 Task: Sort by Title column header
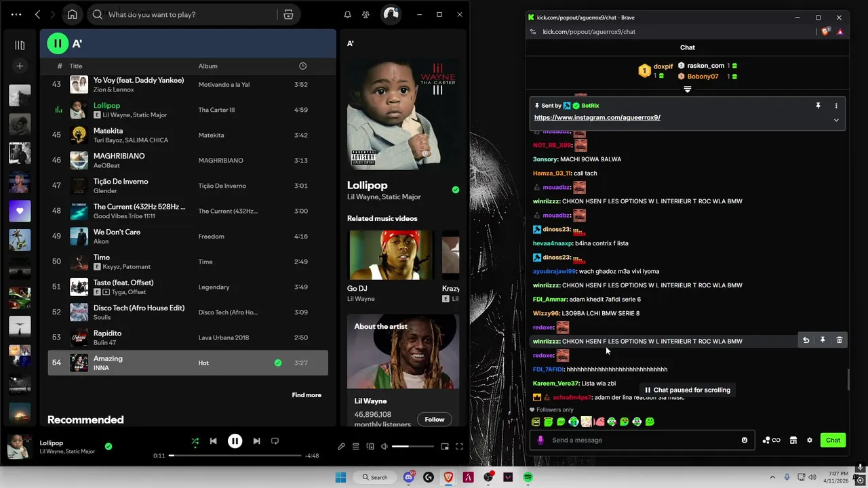click(x=76, y=66)
